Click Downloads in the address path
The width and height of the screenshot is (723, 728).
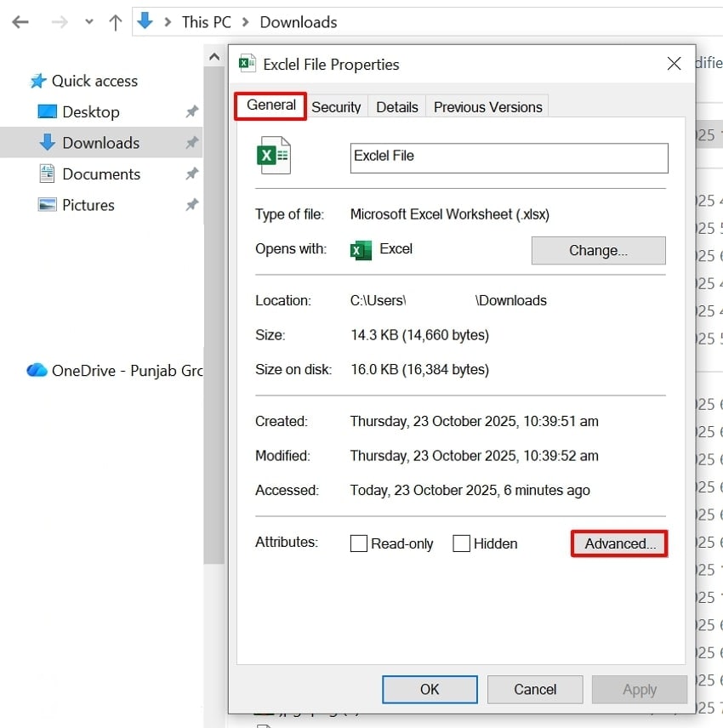point(298,22)
